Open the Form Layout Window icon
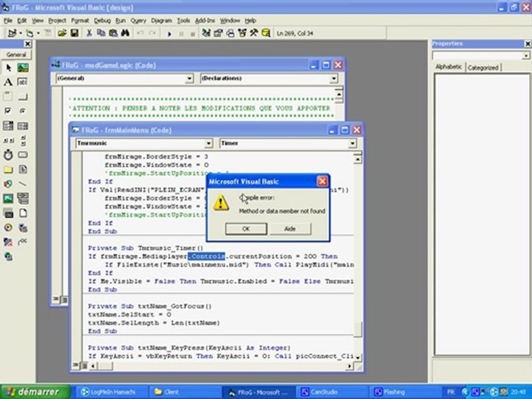532x399 pixels. 231,33
